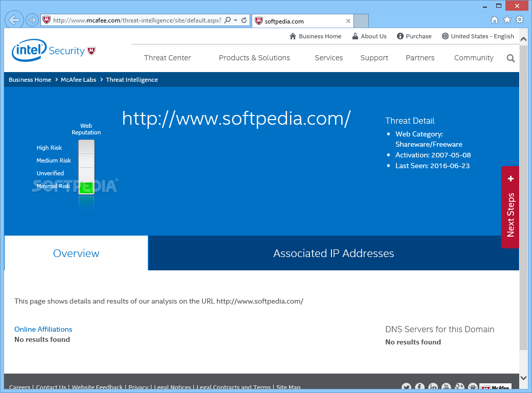Click the Contact Us footer link

(x=51, y=387)
